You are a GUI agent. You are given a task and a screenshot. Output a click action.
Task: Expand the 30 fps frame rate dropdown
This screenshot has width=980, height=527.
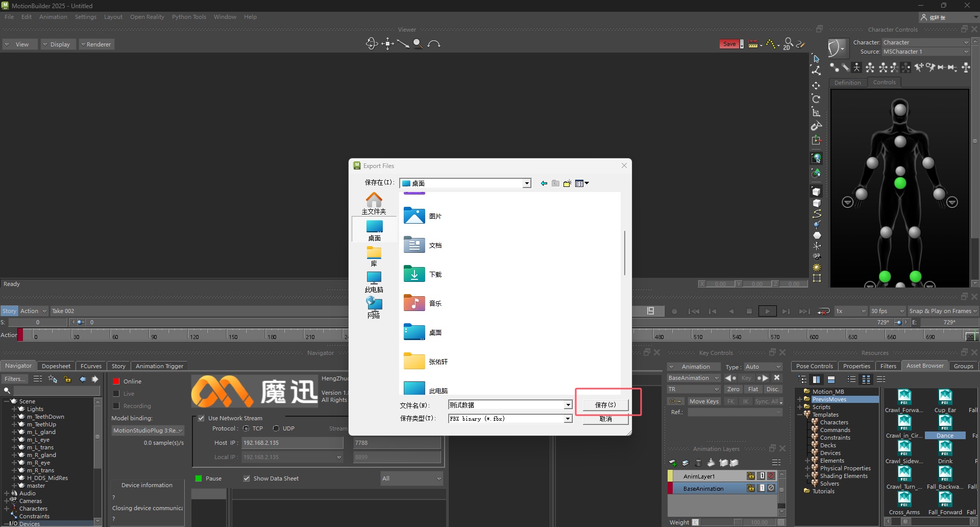(901, 311)
